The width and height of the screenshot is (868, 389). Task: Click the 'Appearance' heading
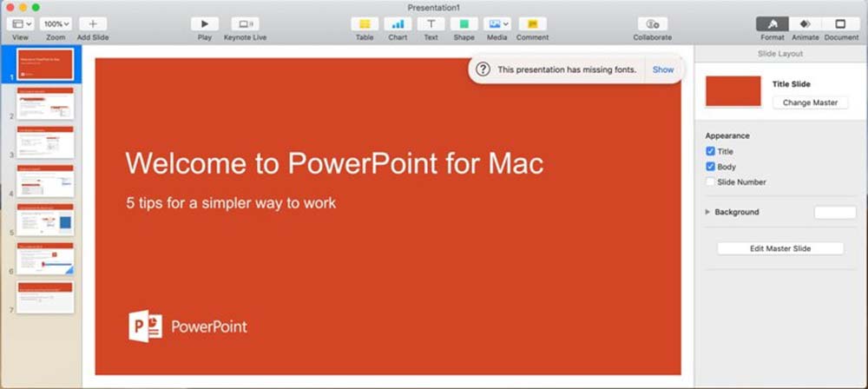click(x=727, y=135)
